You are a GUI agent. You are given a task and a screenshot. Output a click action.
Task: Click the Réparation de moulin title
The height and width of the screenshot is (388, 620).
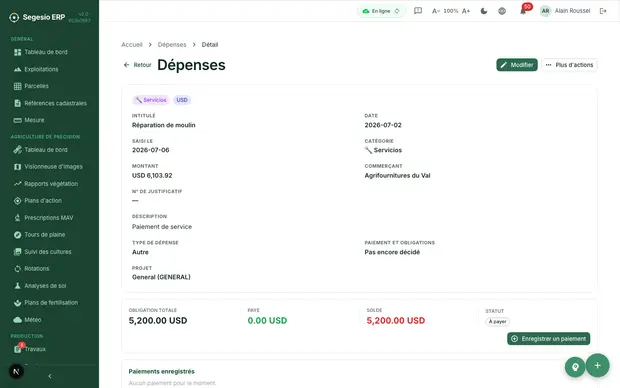(164, 125)
